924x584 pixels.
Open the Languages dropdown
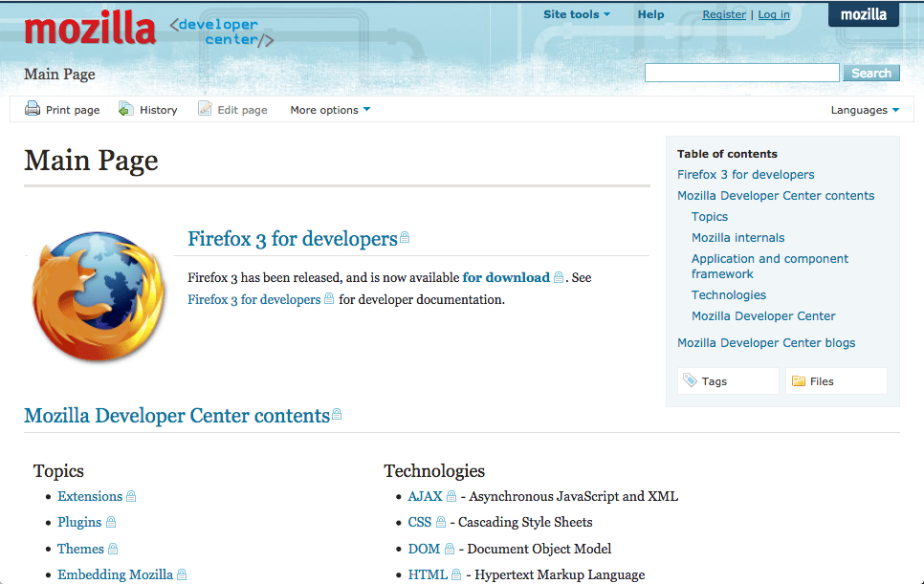point(863,109)
